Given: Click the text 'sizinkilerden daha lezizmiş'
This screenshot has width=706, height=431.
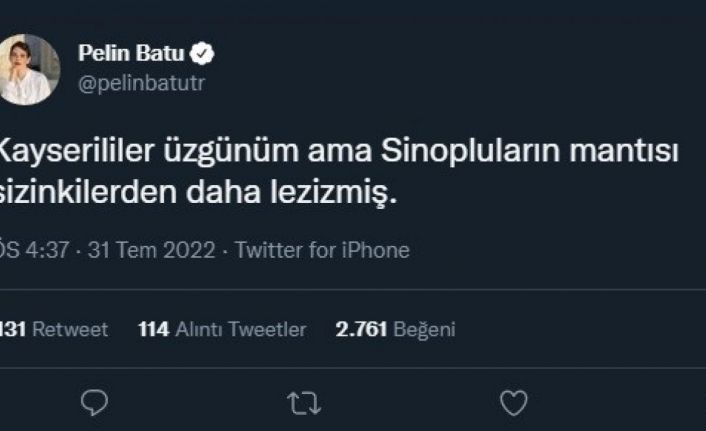Looking at the screenshot, I should click(198, 193).
